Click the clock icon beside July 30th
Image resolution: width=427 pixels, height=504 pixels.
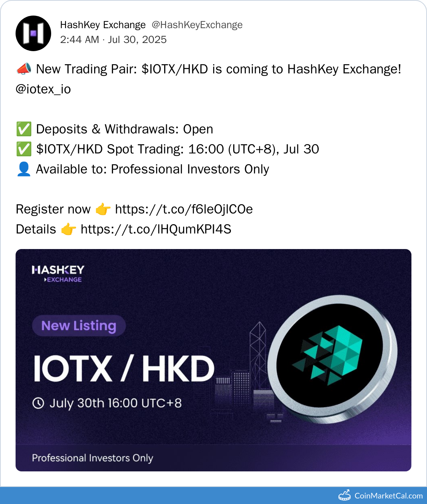(x=38, y=403)
